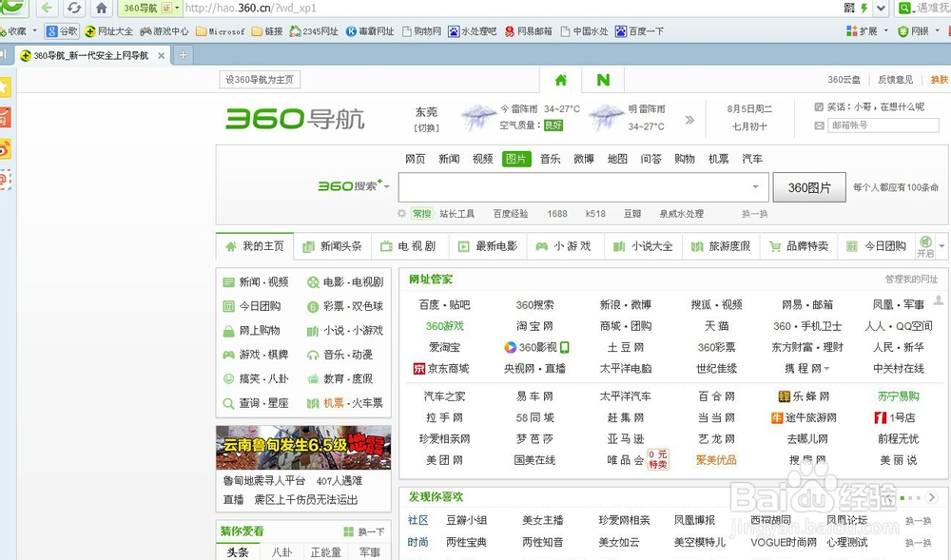Click the 网银 shield icon
Viewport: 951px width, 560px height.
pyautogui.click(x=903, y=31)
